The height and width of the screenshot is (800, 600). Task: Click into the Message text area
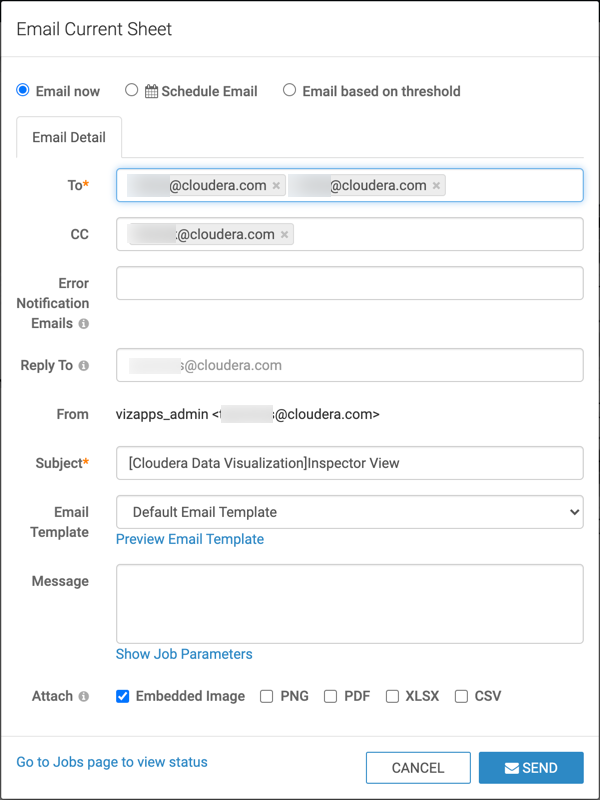(x=350, y=603)
